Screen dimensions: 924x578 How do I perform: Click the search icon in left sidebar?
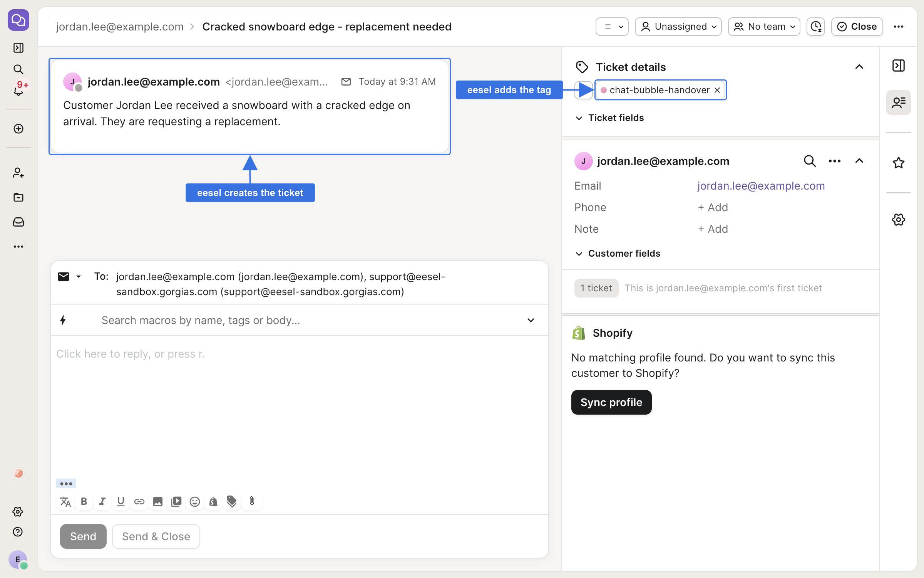tap(18, 69)
